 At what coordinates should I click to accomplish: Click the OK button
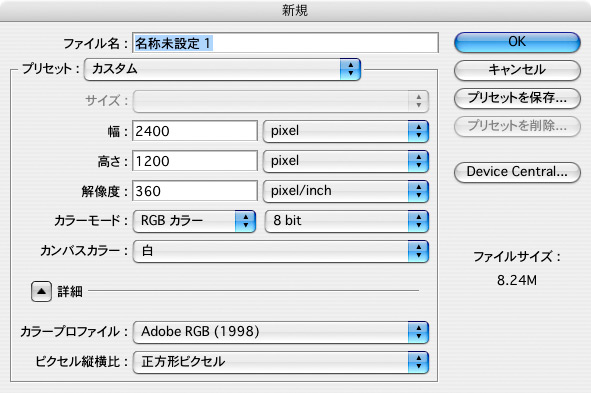pos(517,42)
